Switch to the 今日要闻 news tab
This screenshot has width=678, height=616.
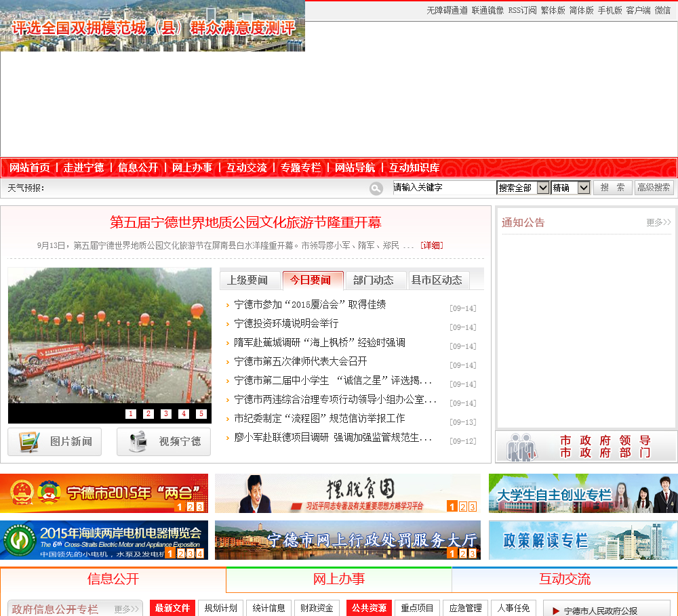tap(313, 281)
